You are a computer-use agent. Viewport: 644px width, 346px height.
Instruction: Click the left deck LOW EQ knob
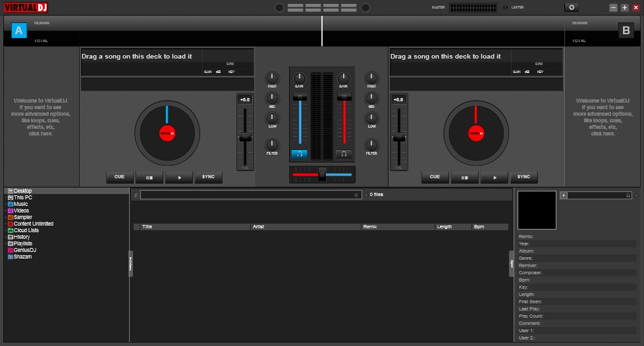click(272, 118)
